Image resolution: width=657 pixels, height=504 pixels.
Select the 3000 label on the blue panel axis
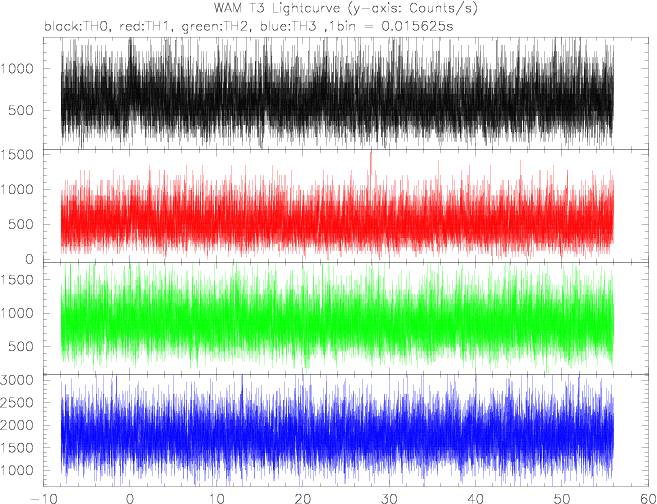tap(16, 380)
